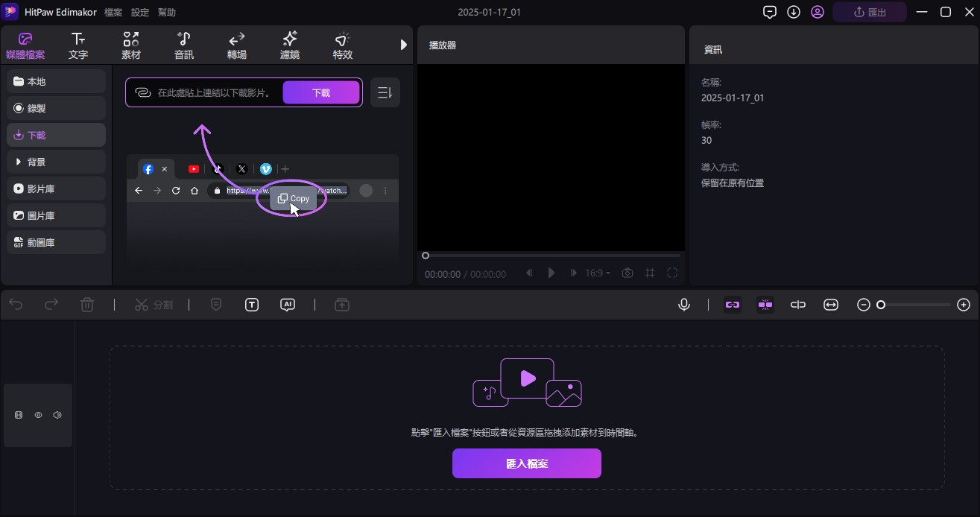This screenshot has width=980, height=517.
Task: Open the 設定 menu
Action: pyautogui.click(x=140, y=13)
